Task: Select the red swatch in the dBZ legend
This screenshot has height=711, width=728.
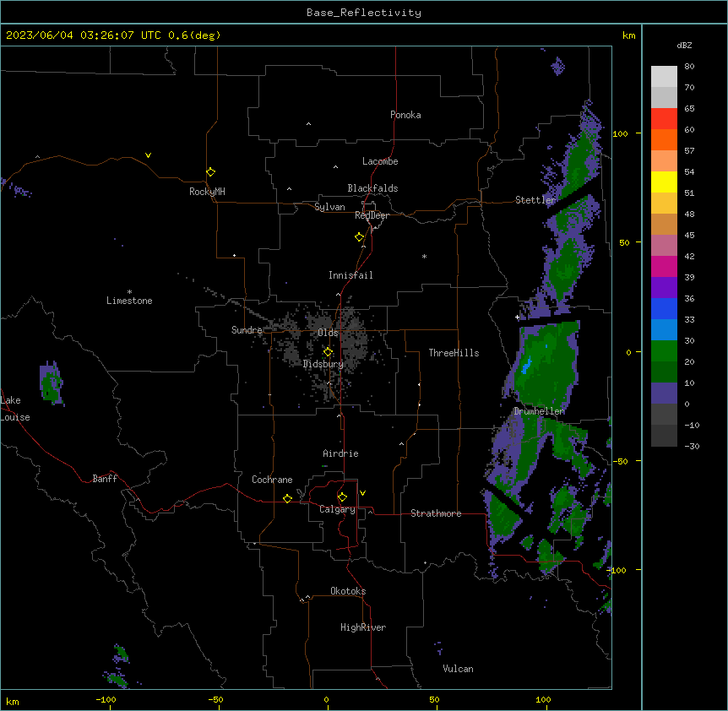Action: [x=664, y=118]
